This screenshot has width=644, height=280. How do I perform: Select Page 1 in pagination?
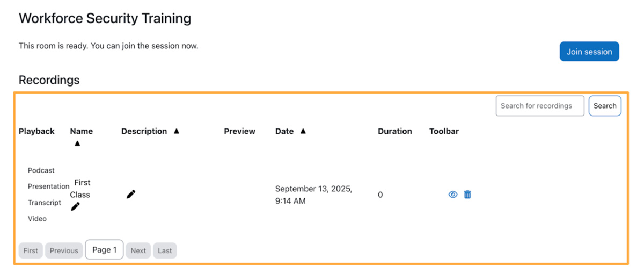104,250
